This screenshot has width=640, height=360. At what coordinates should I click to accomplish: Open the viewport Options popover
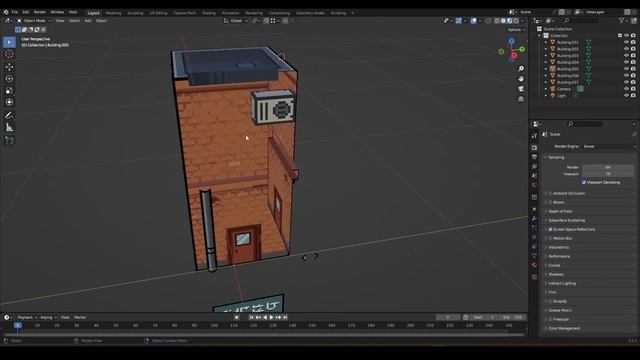point(516,30)
